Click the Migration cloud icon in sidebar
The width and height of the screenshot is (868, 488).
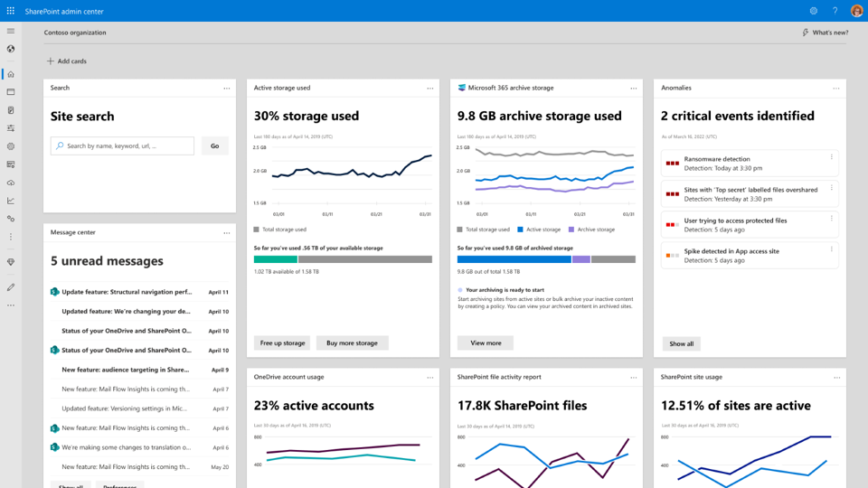[x=11, y=183]
